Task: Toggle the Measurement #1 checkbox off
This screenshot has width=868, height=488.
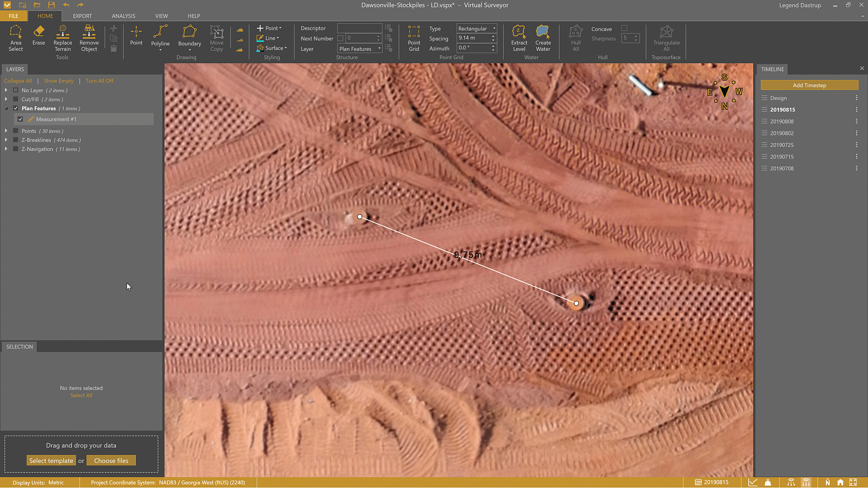Action: (20, 119)
